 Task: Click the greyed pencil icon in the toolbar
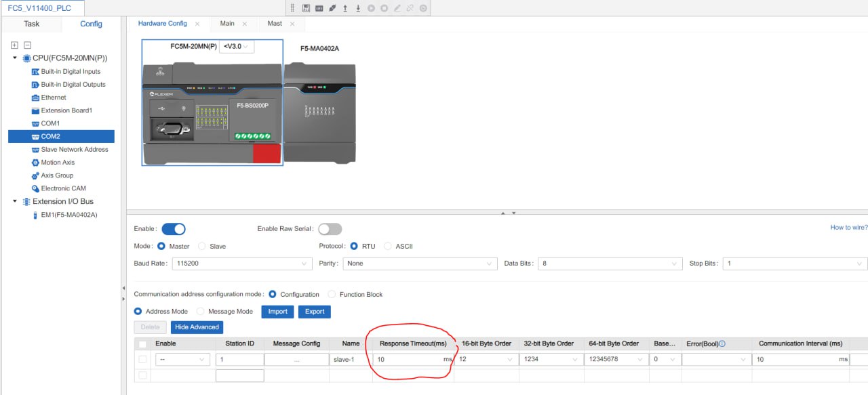[x=397, y=8]
